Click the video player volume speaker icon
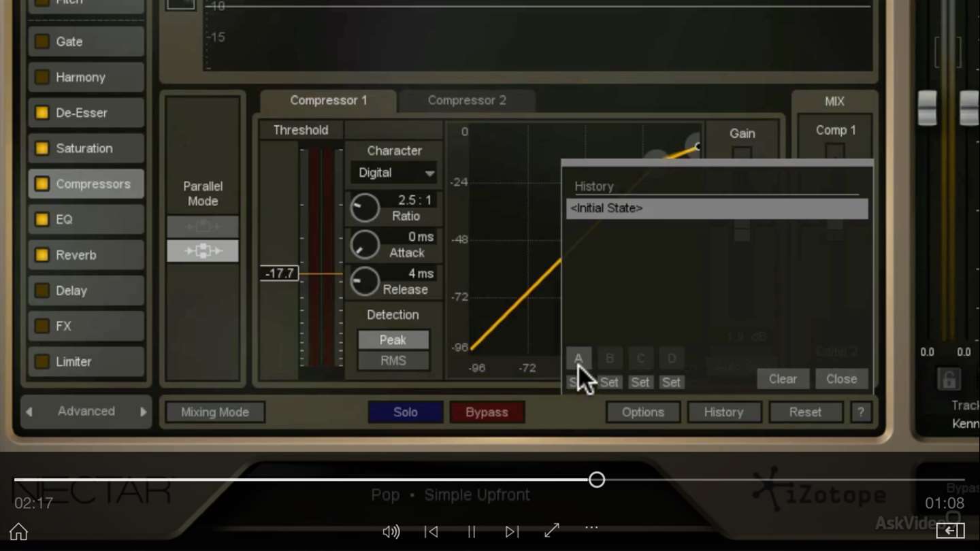The width and height of the screenshot is (980, 551). 391,531
